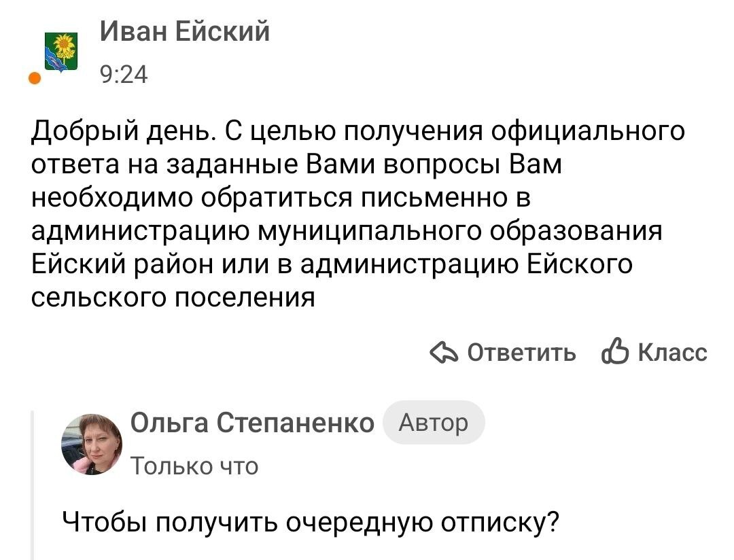This screenshot has height=560, width=734.
Task: Open Иван Ейский's profile via his name
Action: (184, 31)
